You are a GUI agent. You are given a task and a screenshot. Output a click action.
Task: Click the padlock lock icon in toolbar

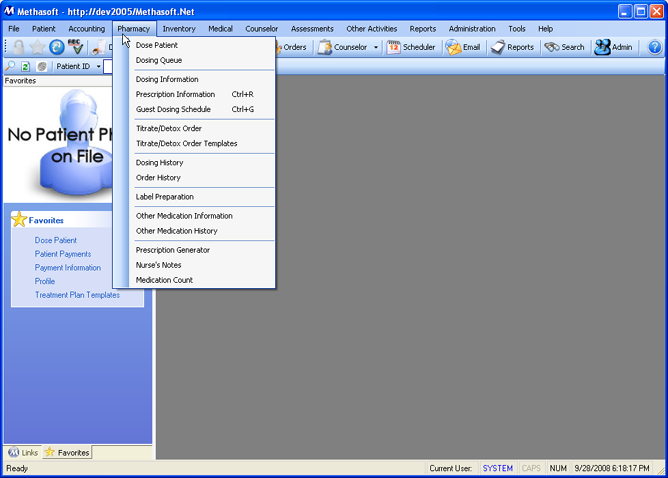[x=18, y=47]
